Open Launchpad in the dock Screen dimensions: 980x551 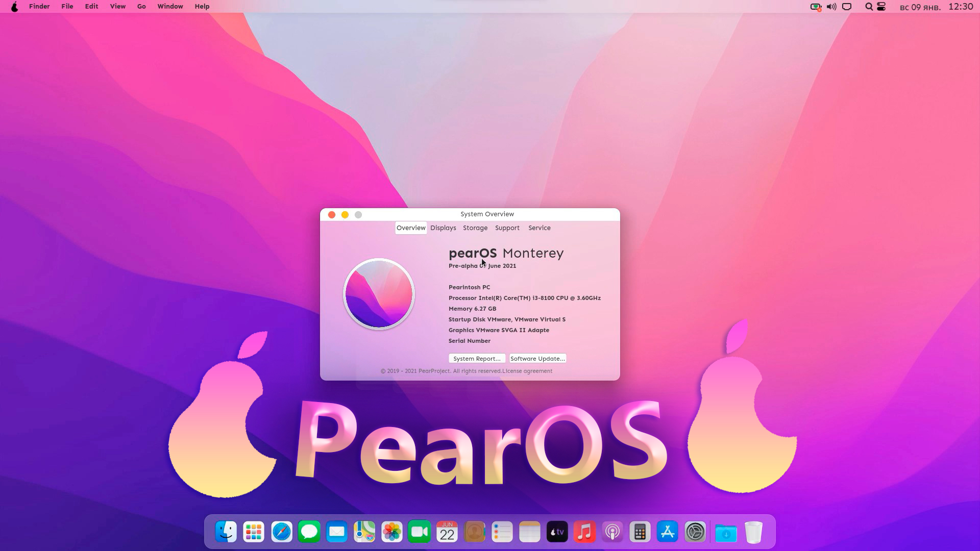[x=254, y=532]
